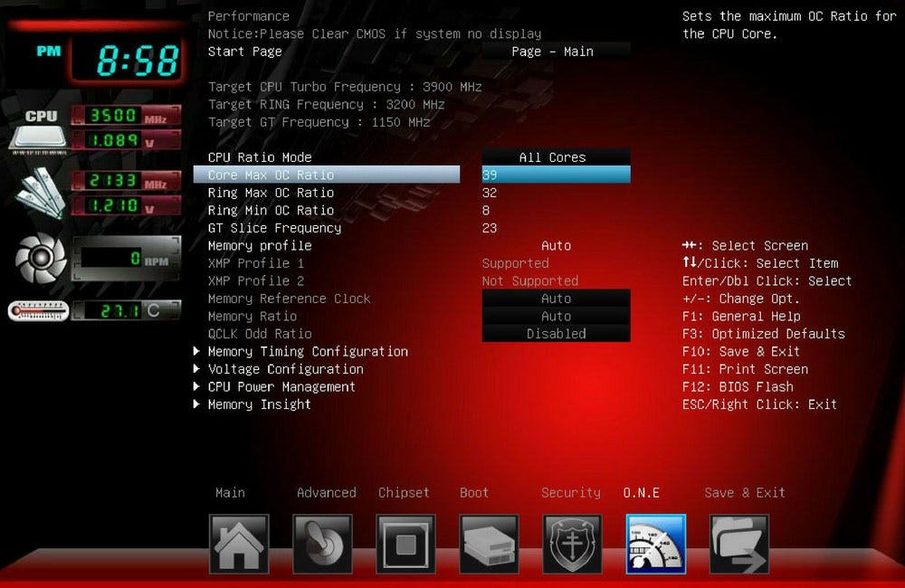Edit the GT Slice Frequency value 23
The height and width of the screenshot is (588, 905).
(x=490, y=228)
